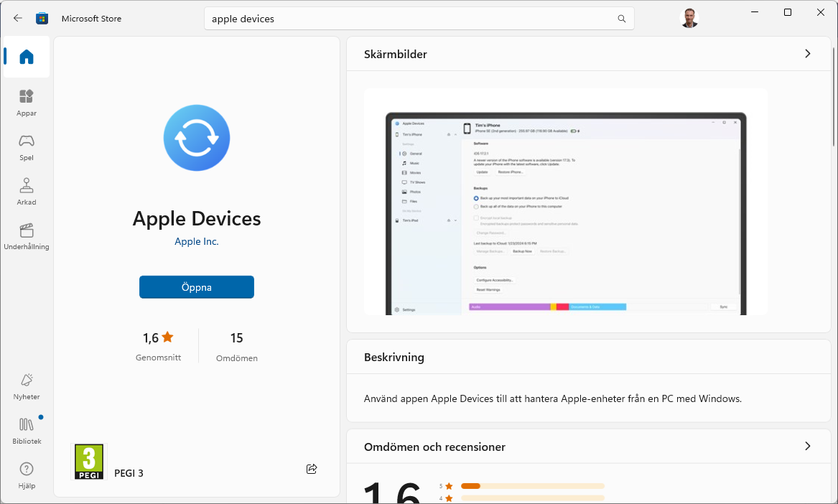The width and height of the screenshot is (838, 504).
Task: Open the Underhållning section
Action: click(x=26, y=235)
